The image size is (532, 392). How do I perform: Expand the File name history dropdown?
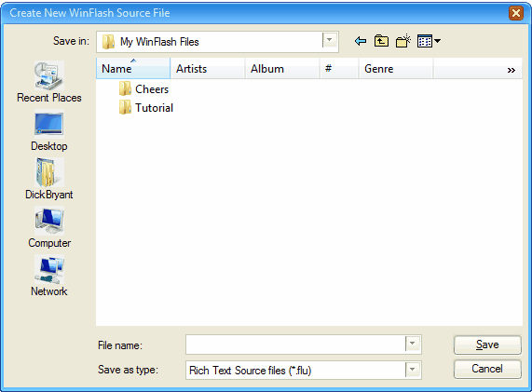413,344
